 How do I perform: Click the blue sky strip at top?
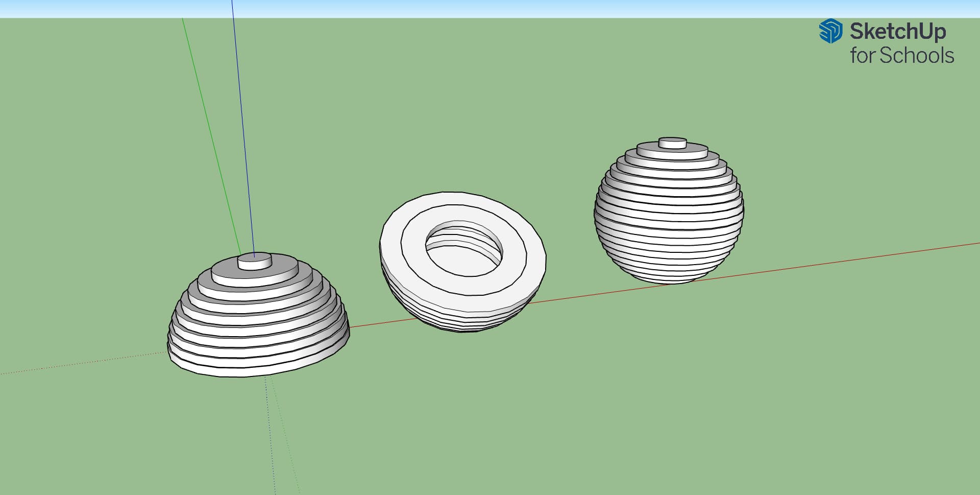pos(490,8)
